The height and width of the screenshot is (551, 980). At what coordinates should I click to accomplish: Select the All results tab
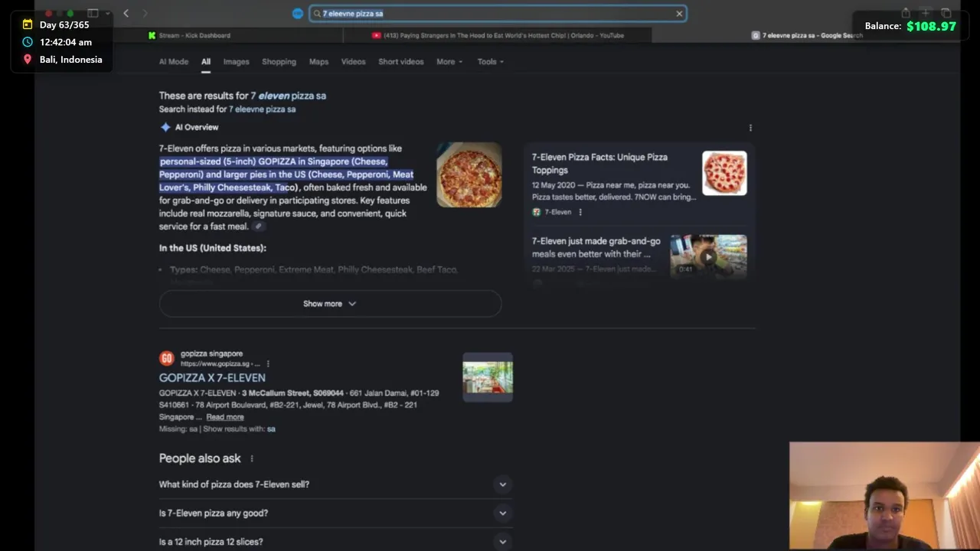[x=206, y=61]
